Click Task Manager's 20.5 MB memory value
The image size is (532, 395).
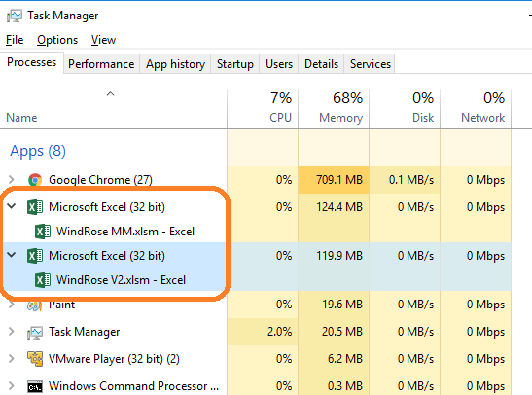342,332
